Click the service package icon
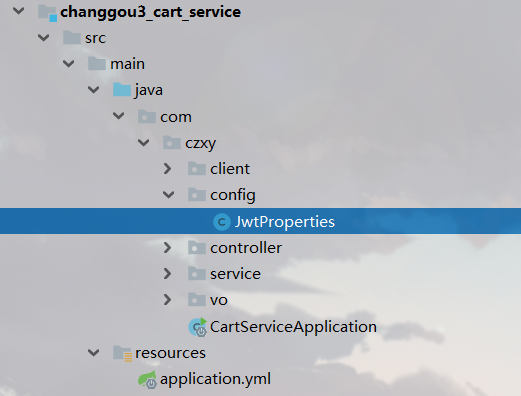521x396 pixels. click(197, 273)
